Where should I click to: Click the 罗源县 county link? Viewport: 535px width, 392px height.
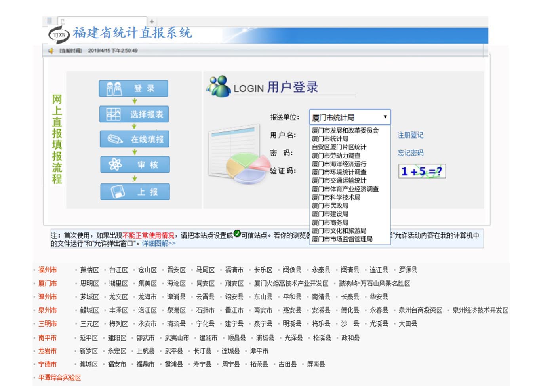tap(408, 270)
